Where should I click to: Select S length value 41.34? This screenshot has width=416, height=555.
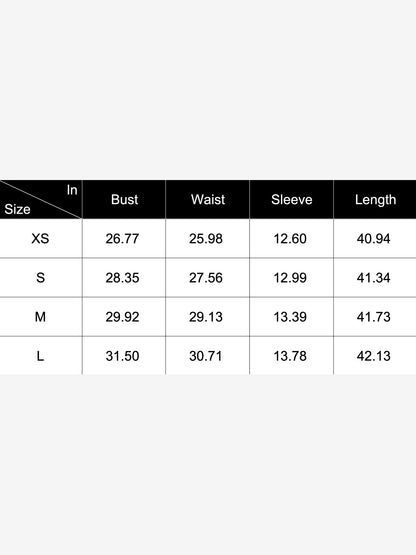374,278
